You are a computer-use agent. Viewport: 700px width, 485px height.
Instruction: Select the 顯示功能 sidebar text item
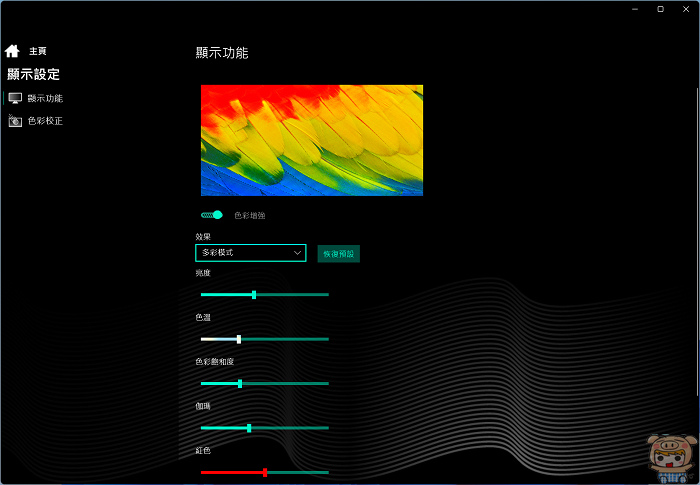pos(45,98)
